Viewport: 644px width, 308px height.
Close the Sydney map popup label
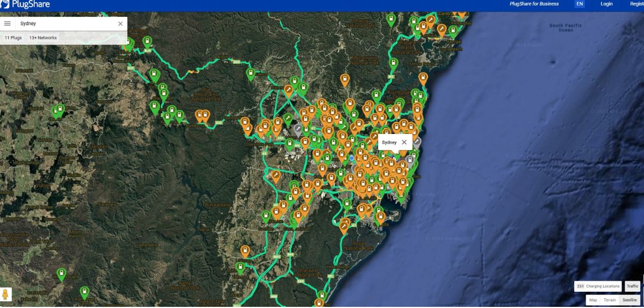404,142
